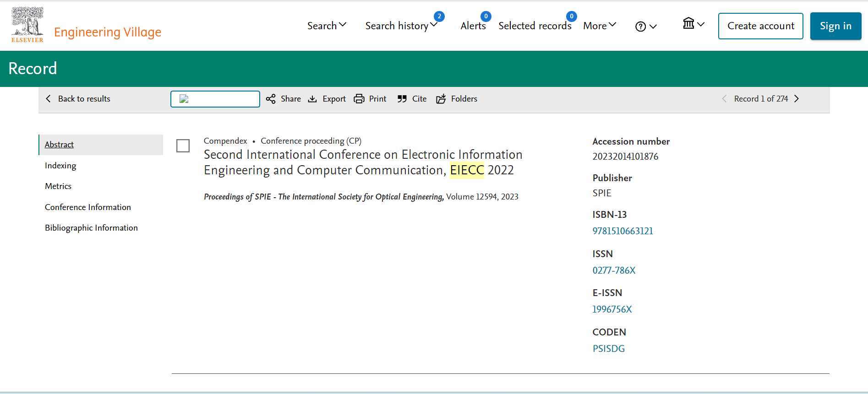The image size is (868, 394).
Task: Click the Search history count badge
Action: click(439, 16)
